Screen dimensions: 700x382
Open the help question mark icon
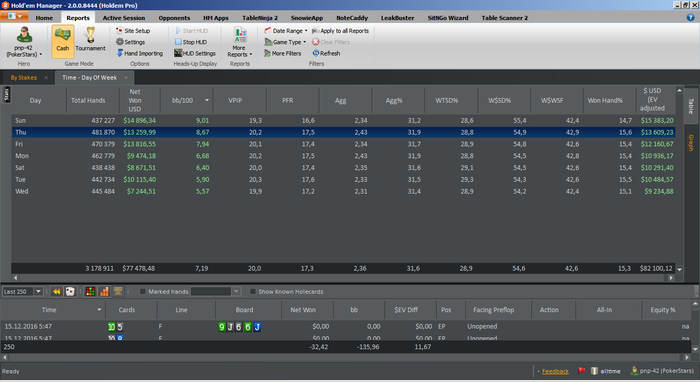pos(690,17)
